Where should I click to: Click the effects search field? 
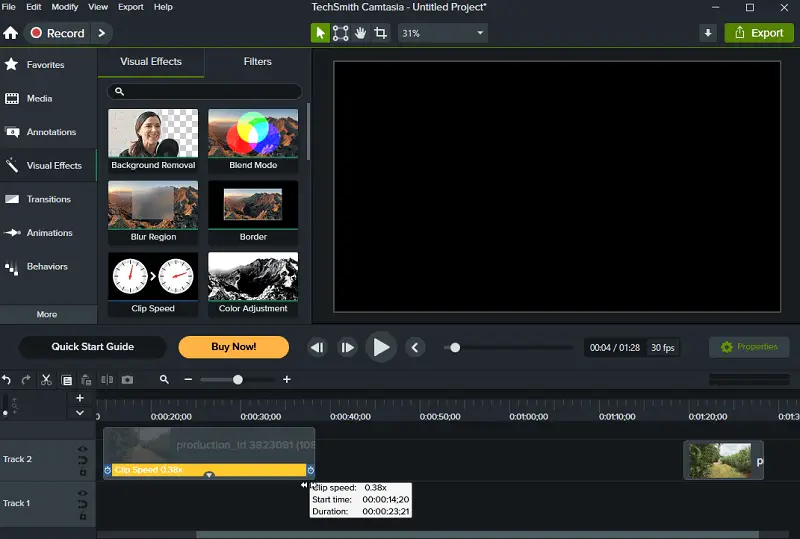[x=205, y=91]
